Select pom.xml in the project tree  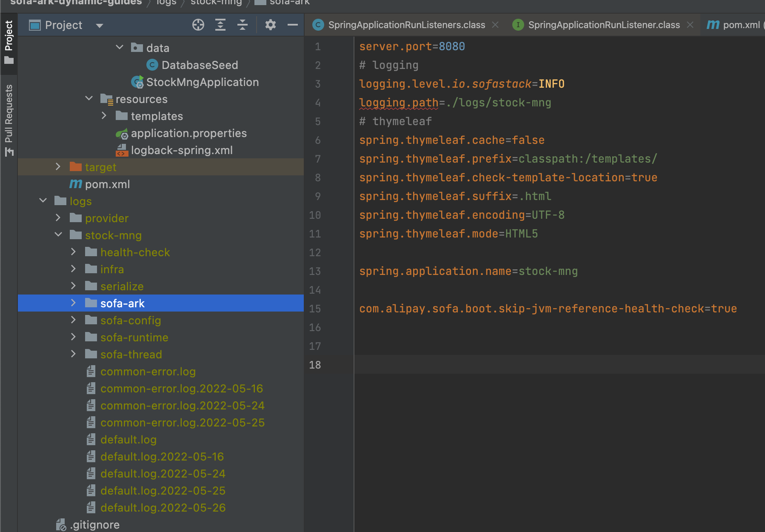(x=107, y=184)
